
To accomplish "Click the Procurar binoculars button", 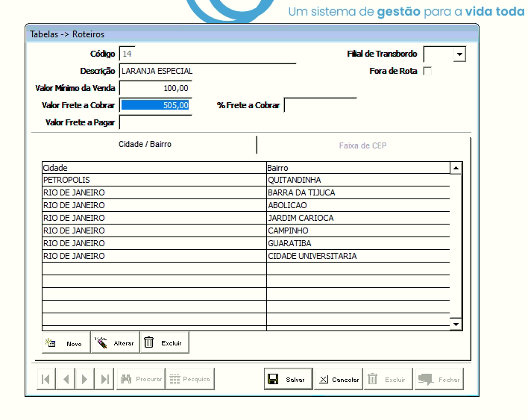I will click(x=141, y=379).
